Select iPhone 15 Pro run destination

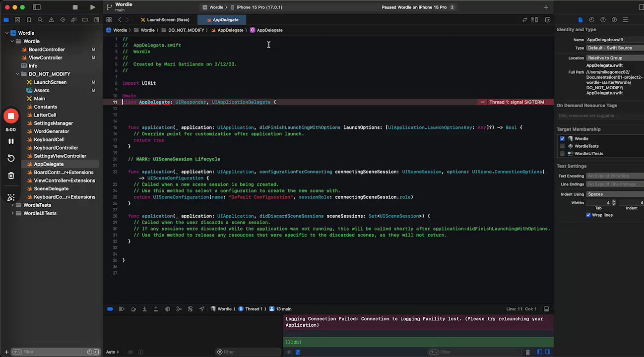(259, 7)
